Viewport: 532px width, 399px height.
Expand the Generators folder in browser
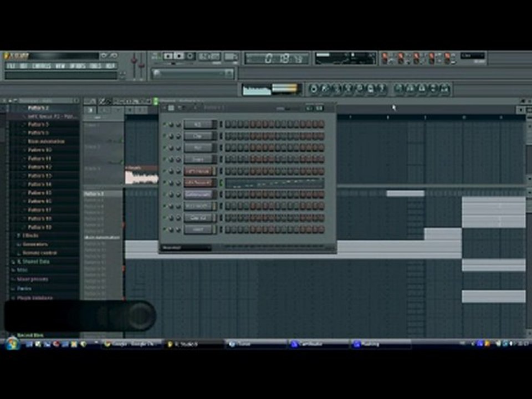(35, 244)
